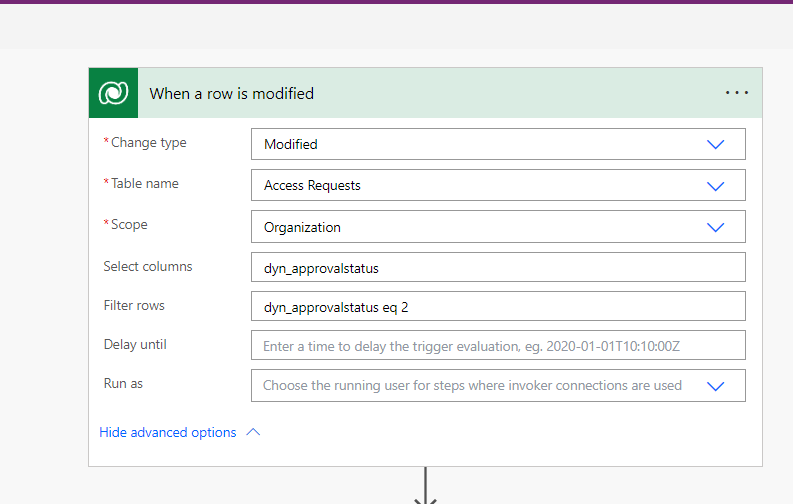Click the Scope dropdown chevron arrow
The image size is (793, 504).
click(x=715, y=227)
